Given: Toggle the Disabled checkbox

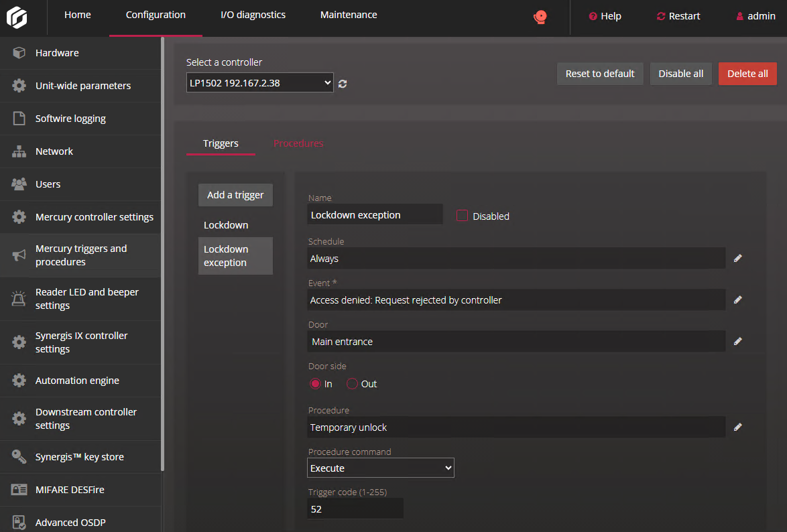Looking at the screenshot, I should click(463, 216).
